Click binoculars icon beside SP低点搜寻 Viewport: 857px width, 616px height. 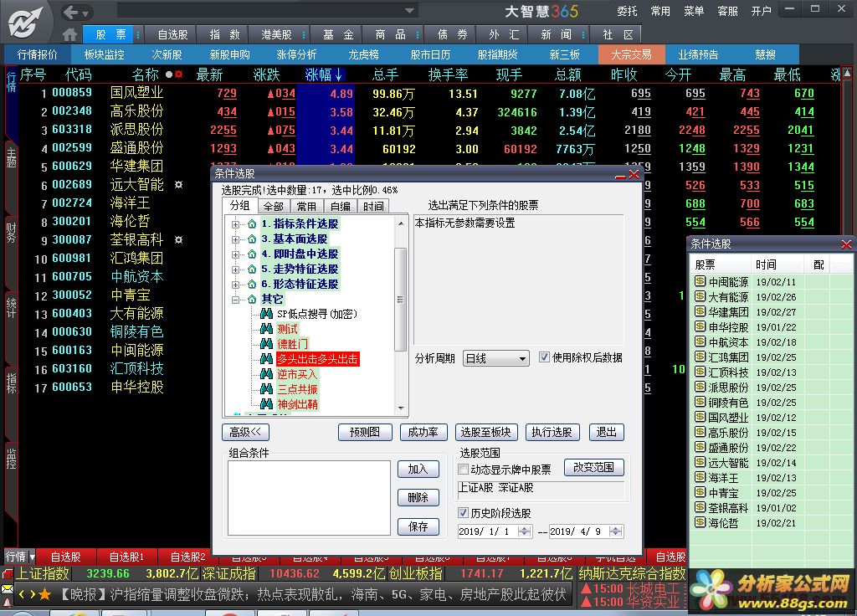(266, 314)
